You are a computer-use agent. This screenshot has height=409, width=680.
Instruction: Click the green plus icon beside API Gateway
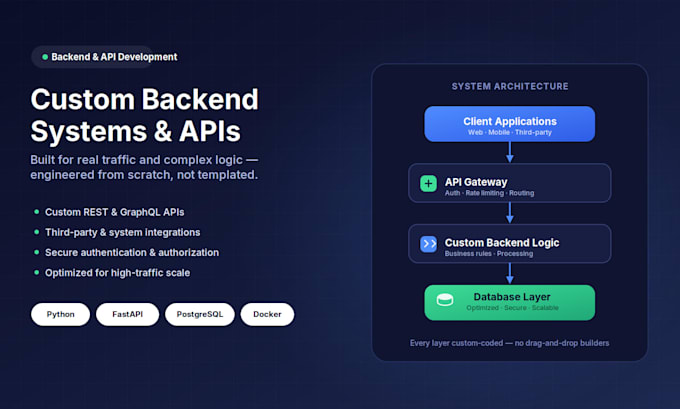428,183
